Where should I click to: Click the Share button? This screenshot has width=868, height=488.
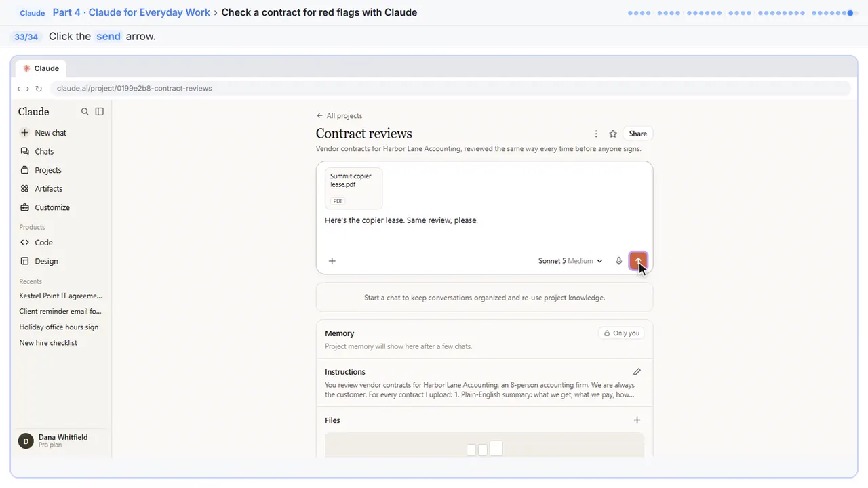(638, 134)
